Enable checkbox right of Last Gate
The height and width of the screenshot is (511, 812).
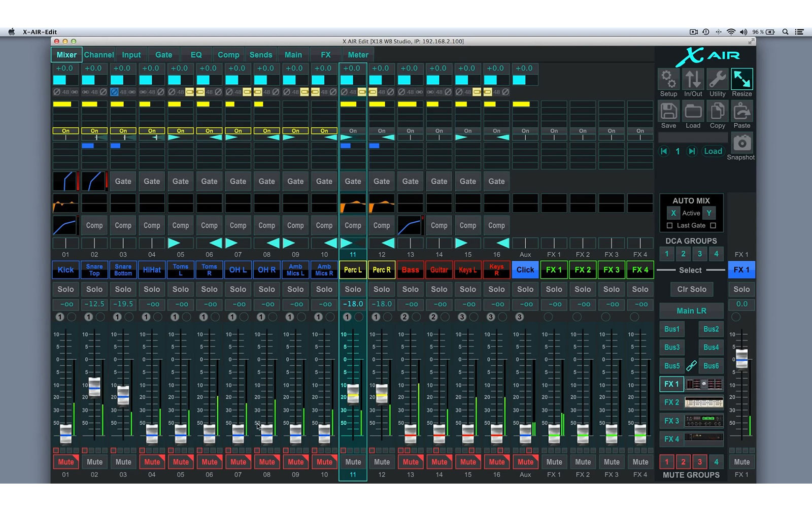pos(713,225)
